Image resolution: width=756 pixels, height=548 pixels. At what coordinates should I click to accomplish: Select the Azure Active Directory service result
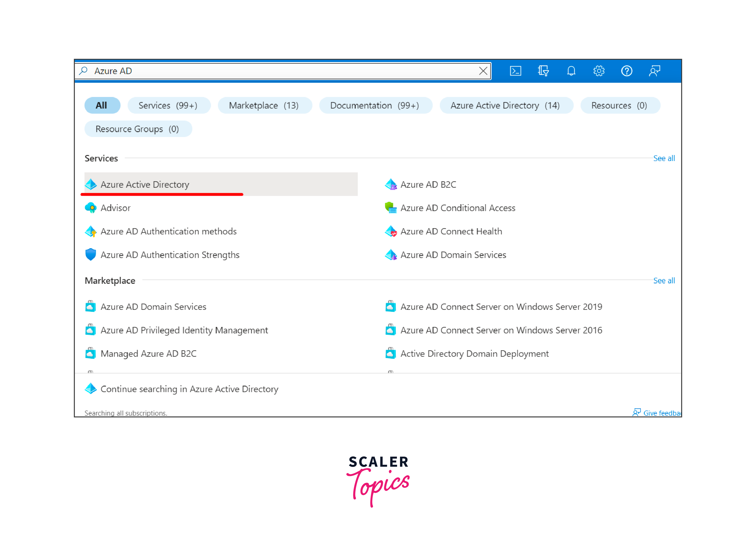145,184
